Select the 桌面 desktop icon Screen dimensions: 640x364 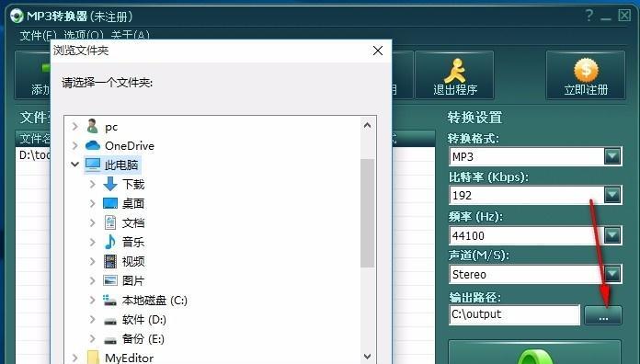(110, 203)
